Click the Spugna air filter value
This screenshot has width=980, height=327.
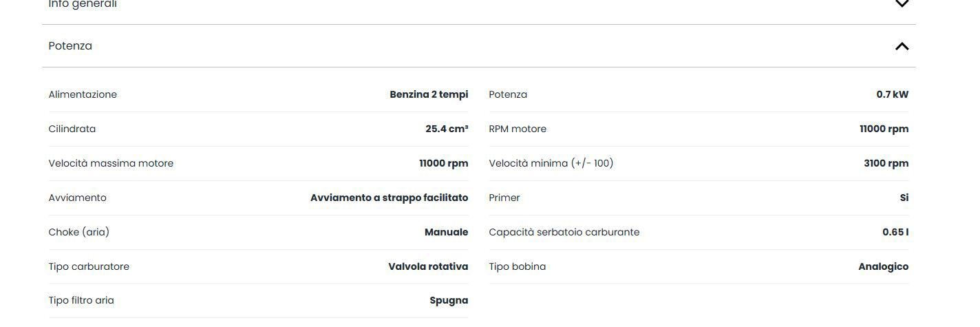pos(449,300)
